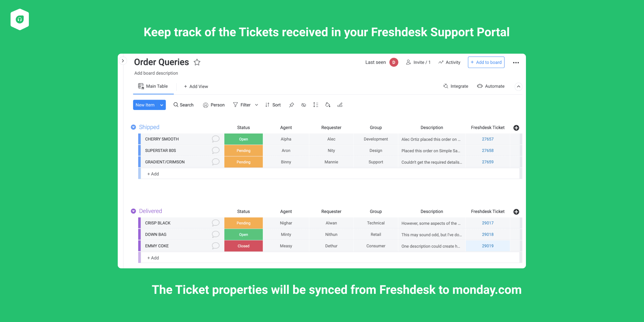This screenshot has width=644, height=322.
Task: Collapse the Delivered group
Action: tap(133, 211)
